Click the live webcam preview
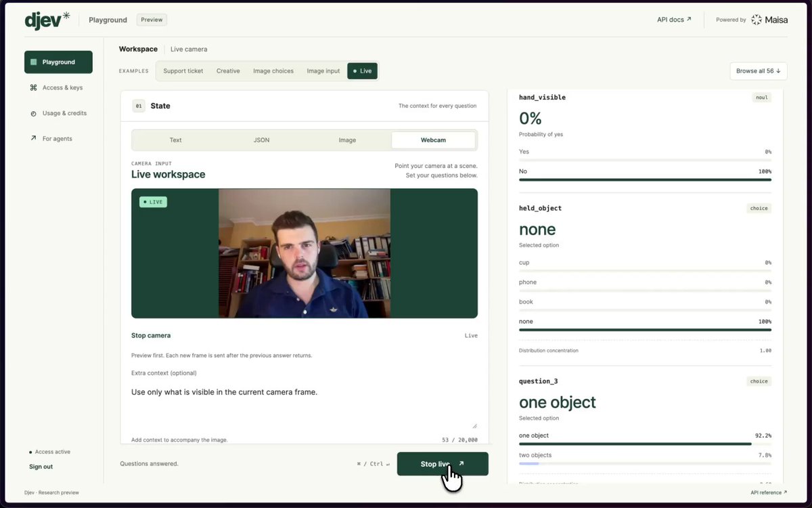The image size is (812, 508). [304, 253]
